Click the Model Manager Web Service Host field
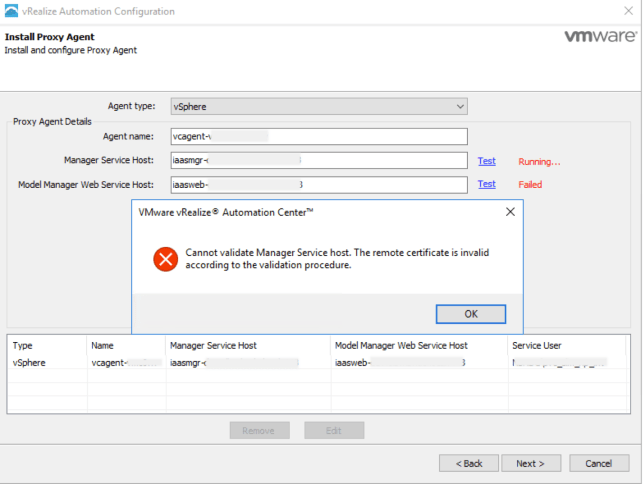643x484 pixels. tap(319, 185)
